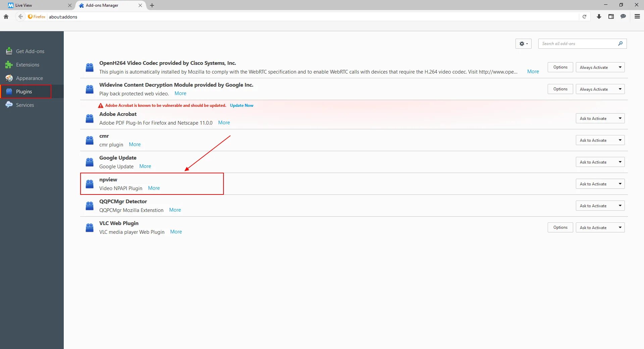Switch to the Add-ons Manager tab
The image size is (644, 349).
point(111,5)
